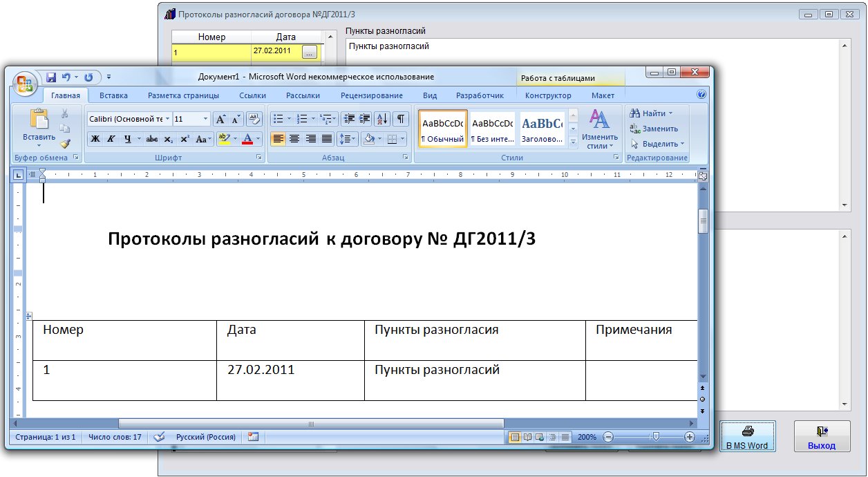Viewport: 868px width, 477px height.
Task: Click the Sort A-Z icon
Action: pyautogui.click(x=383, y=118)
